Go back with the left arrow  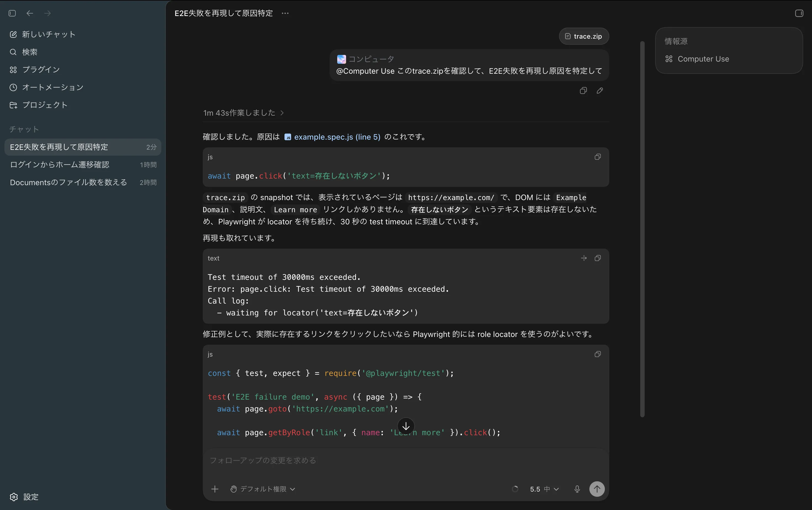(30, 13)
